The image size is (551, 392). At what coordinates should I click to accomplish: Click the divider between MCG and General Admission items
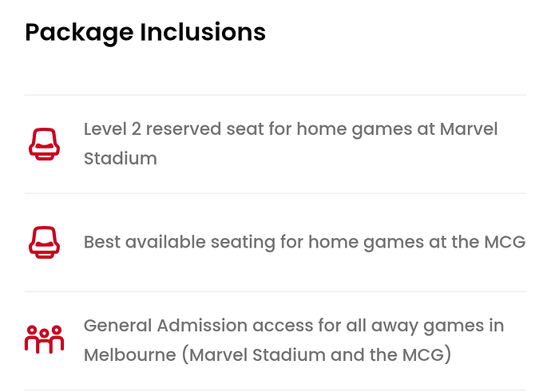coord(275,291)
